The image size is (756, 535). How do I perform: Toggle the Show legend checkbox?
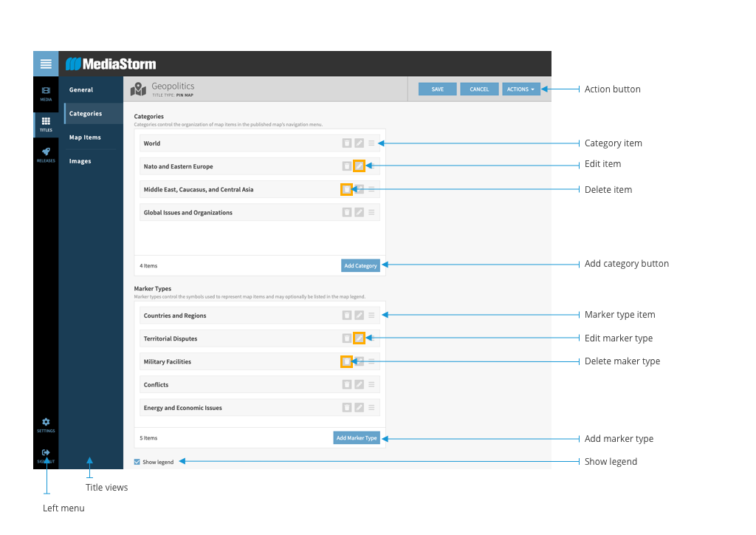tap(137, 462)
